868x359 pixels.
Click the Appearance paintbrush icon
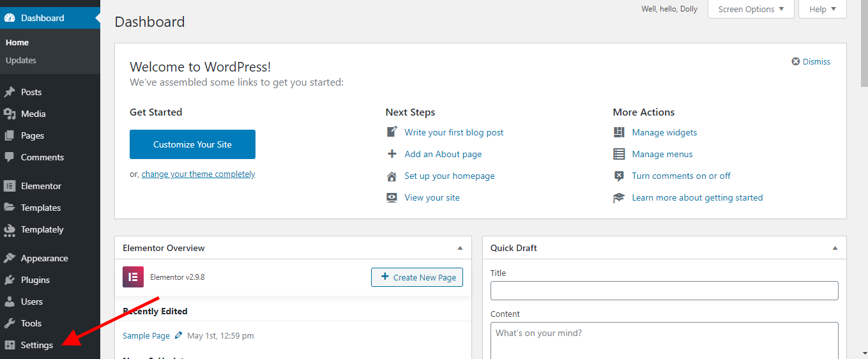[x=10, y=258]
